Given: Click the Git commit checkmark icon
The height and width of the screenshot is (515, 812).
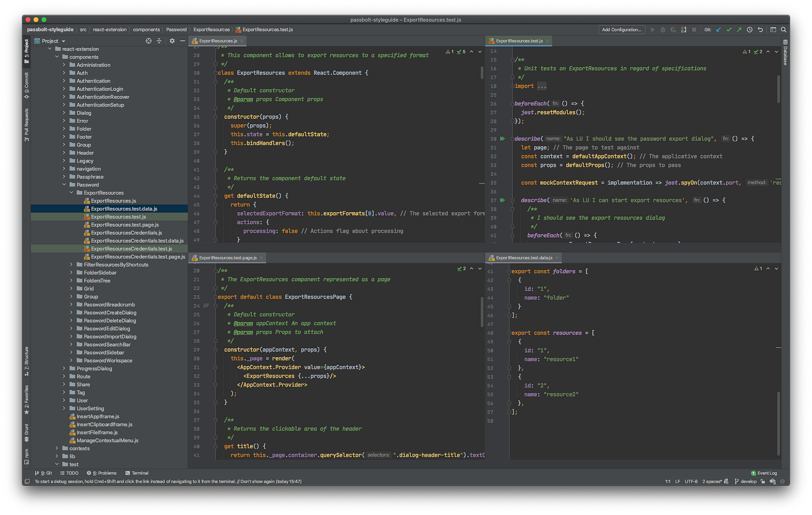Looking at the screenshot, I should [729, 30].
